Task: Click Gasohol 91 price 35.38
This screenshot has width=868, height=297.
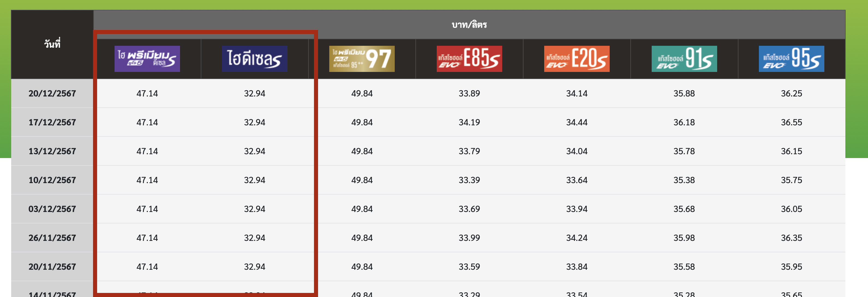Action: 684,180
